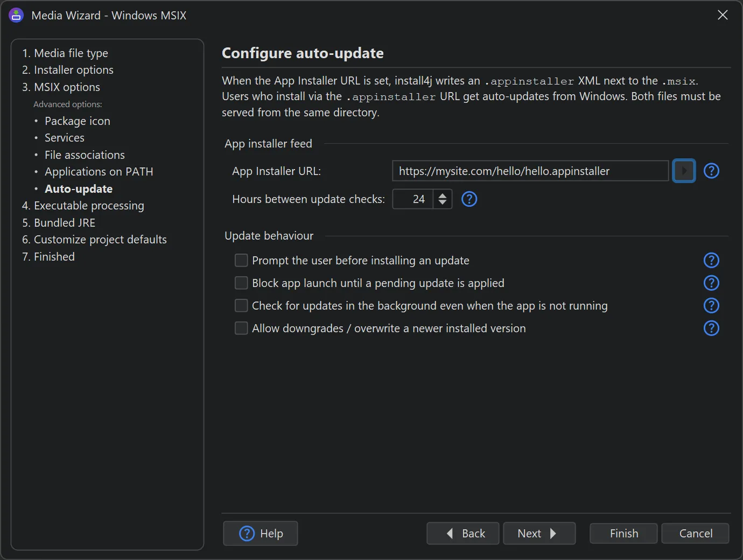Viewport: 743px width, 560px height.
Task: Open the File associations advanced option
Action: pyautogui.click(x=85, y=155)
